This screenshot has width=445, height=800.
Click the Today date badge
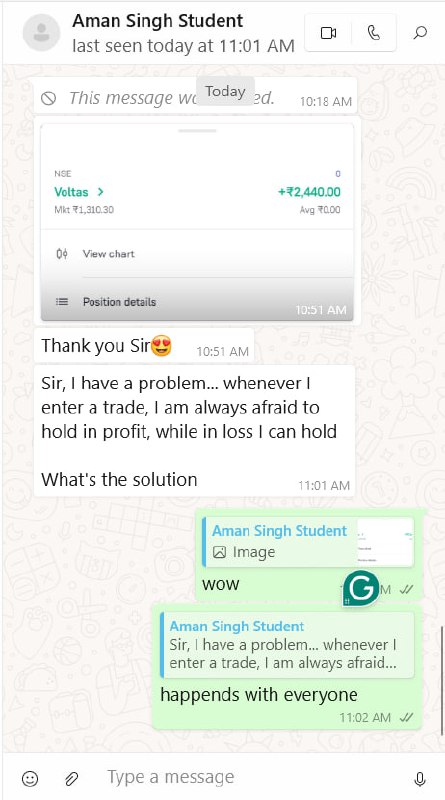[225, 91]
